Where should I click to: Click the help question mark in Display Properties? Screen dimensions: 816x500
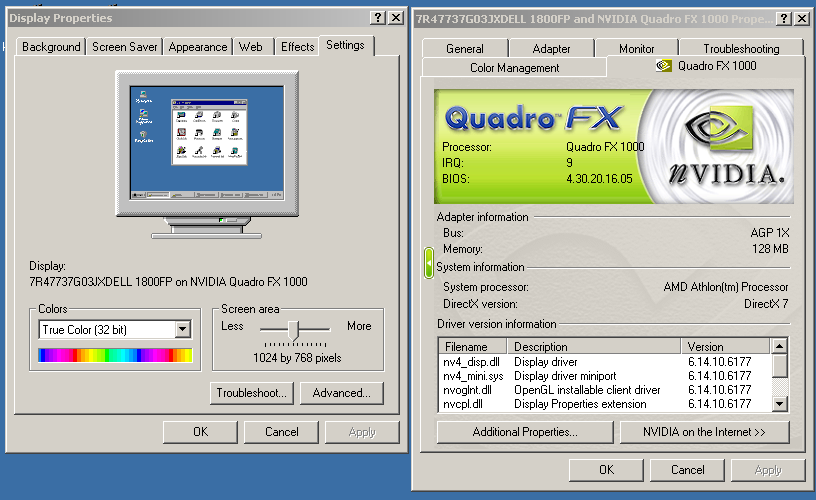tap(378, 18)
